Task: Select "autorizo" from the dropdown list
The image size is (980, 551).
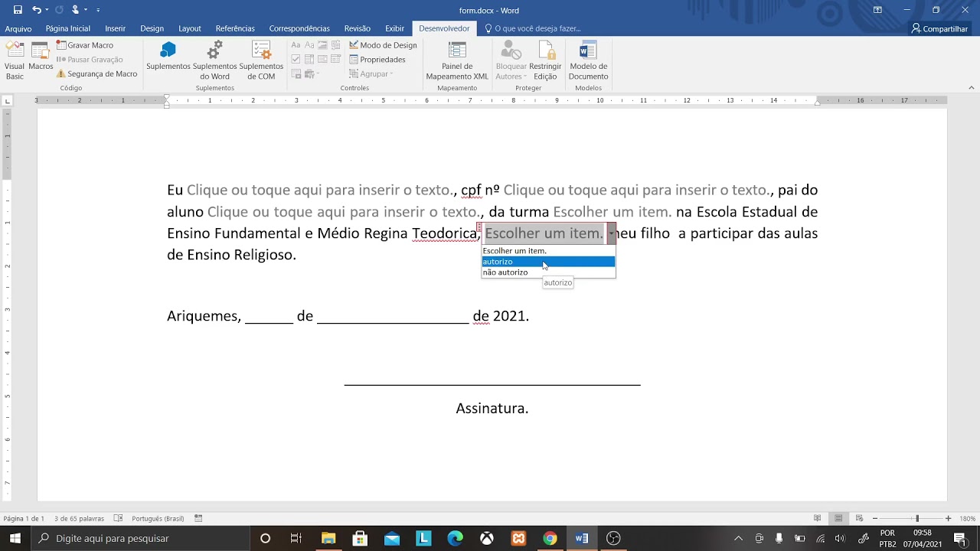Action: (x=548, y=262)
